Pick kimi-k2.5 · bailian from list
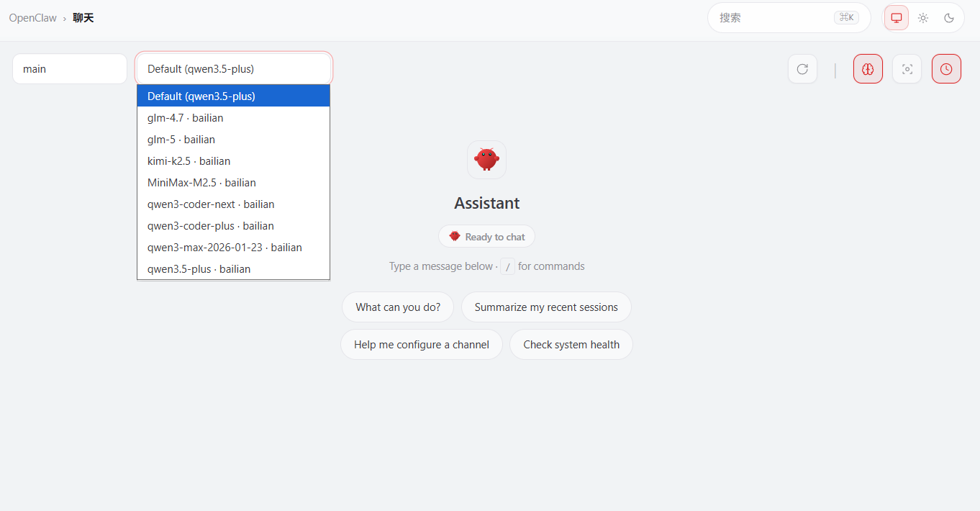The image size is (980, 511). 234,160
